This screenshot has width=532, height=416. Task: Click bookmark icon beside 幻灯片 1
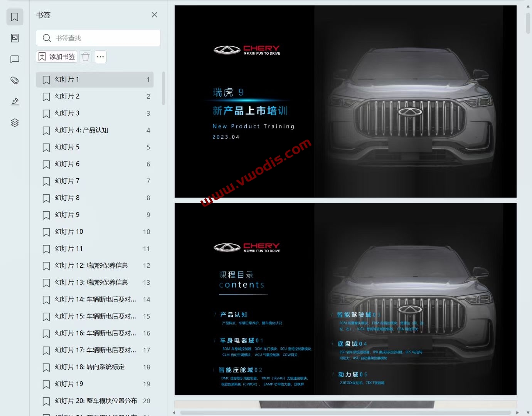(46, 80)
